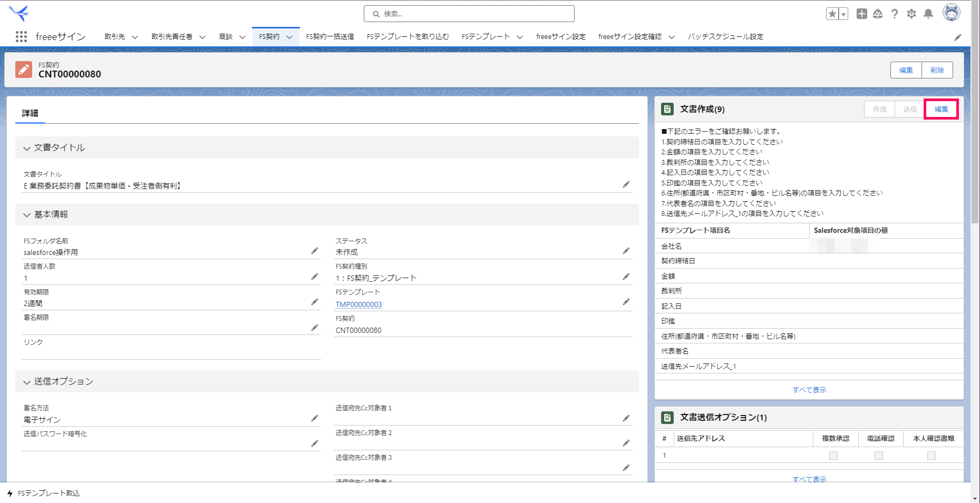Open the user profile avatar
Image resolution: width=980 pixels, height=503 pixels.
pos(952,13)
